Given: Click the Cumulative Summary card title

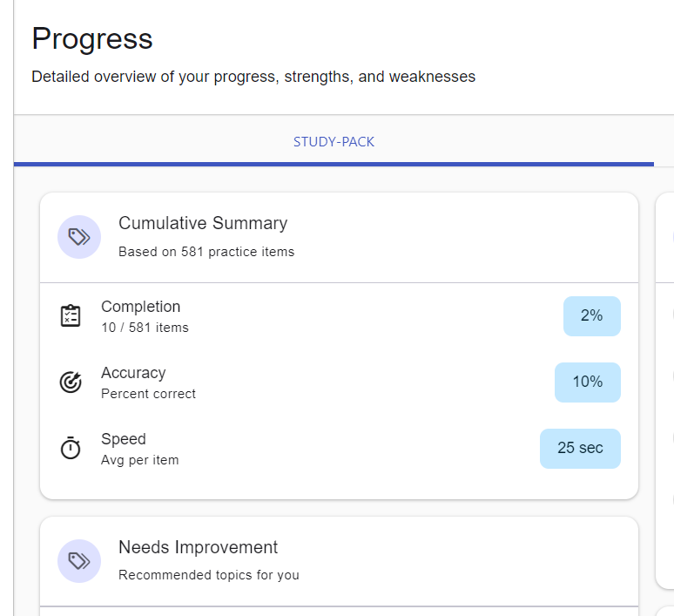Looking at the screenshot, I should click(x=203, y=223).
